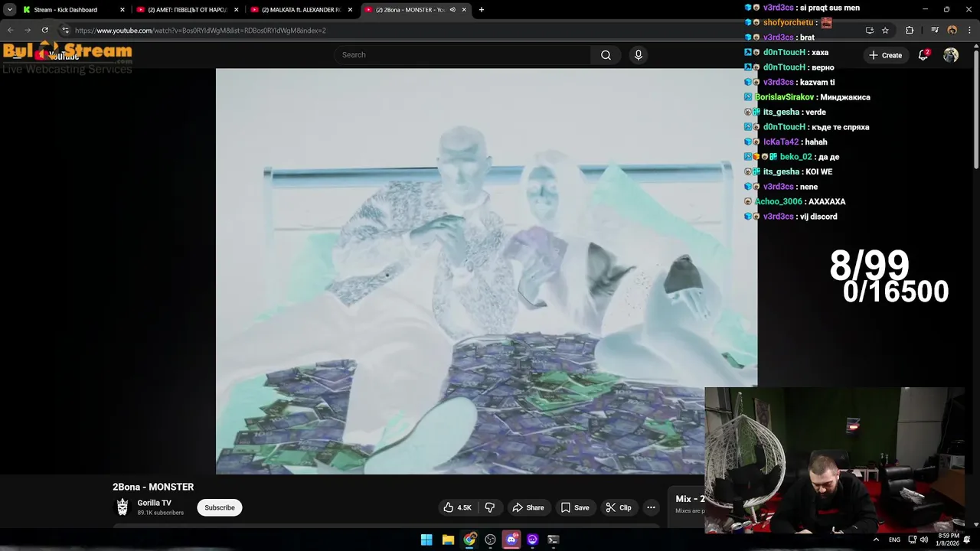Mute the 2Bona - MONSTER tab audio
Screen dimensions: 980x551
(x=452, y=10)
